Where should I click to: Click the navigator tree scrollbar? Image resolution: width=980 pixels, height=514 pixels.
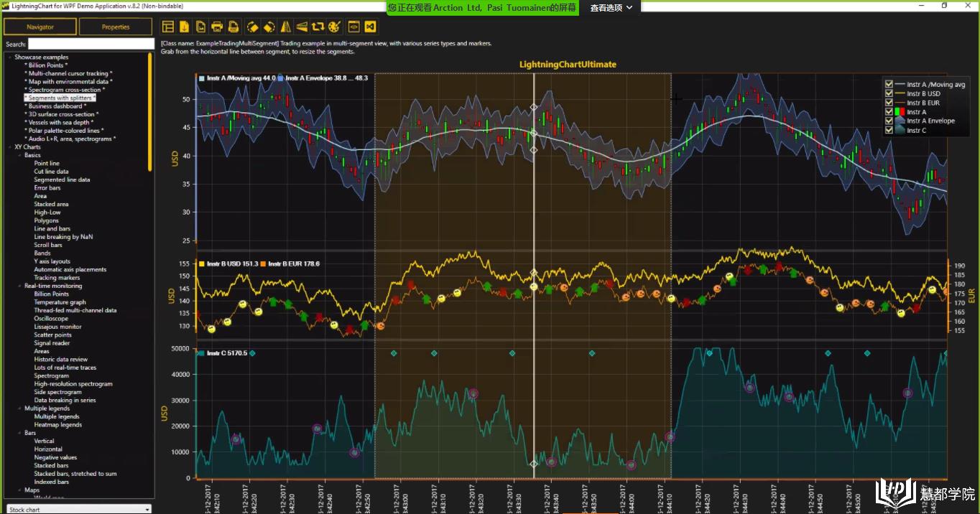pyautogui.click(x=150, y=111)
